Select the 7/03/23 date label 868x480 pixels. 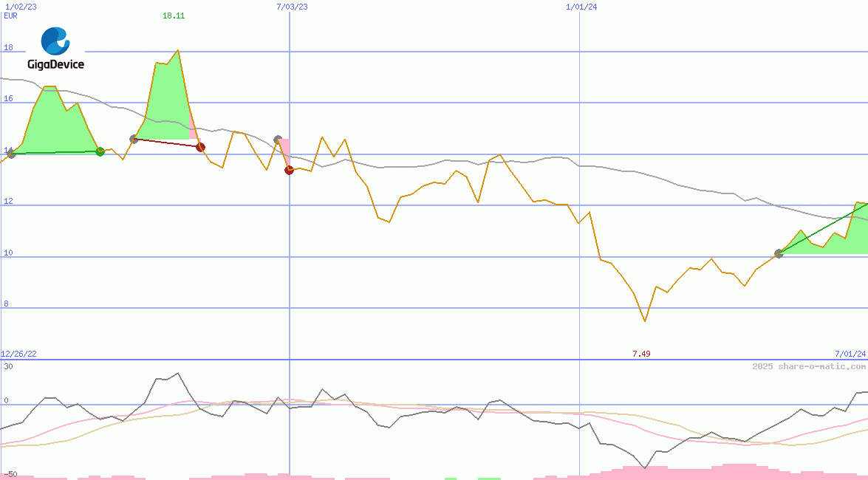point(292,6)
